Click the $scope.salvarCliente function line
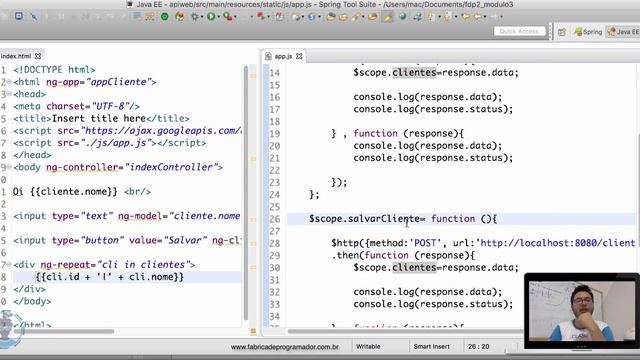 pos(403,219)
